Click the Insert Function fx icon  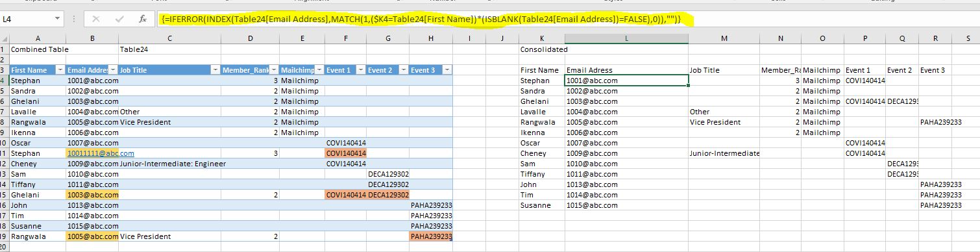142,19
